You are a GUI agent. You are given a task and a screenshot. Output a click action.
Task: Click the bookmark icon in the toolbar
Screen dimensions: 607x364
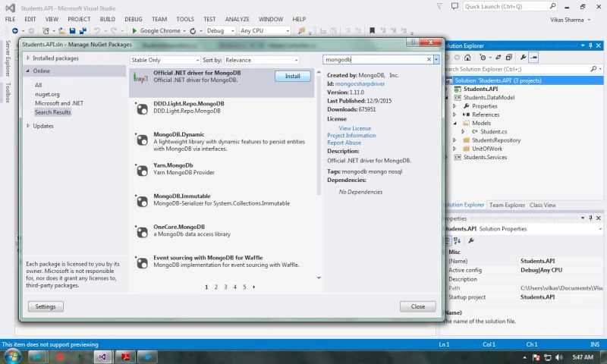tap(372, 30)
